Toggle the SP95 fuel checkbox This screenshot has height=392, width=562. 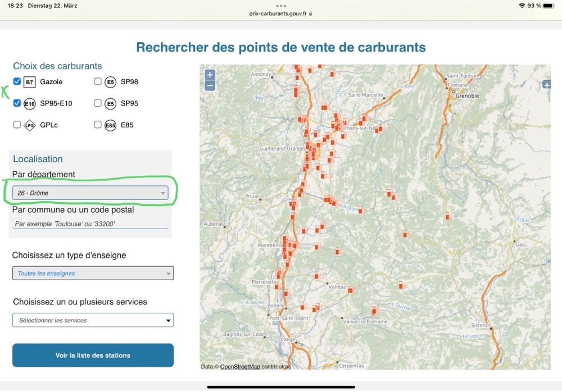pyautogui.click(x=98, y=103)
